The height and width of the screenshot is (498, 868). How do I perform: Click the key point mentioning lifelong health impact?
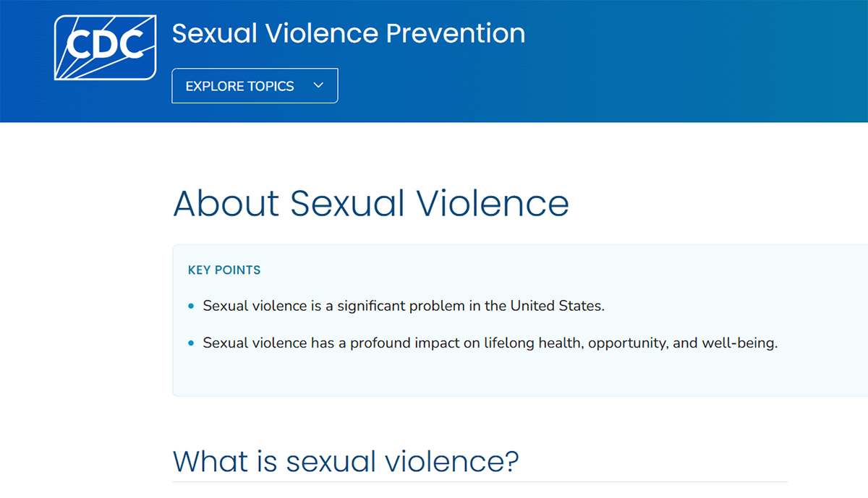pyautogui.click(x=489, y=343)
